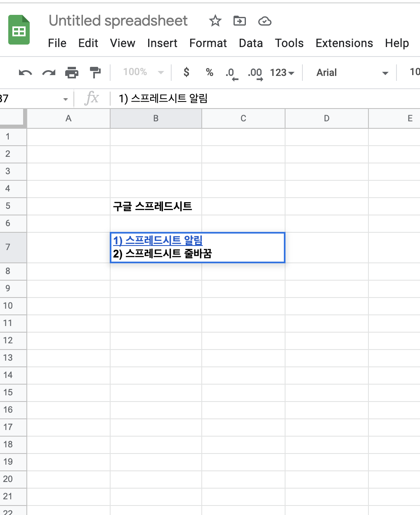Open the File menu
This screenshot has height=515, width=420.
57,43
